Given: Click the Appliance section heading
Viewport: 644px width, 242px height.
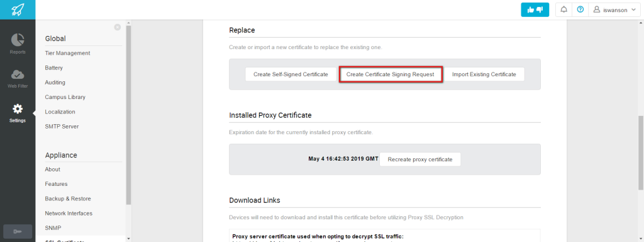Looking at the screenshot, I should point(61,155).
